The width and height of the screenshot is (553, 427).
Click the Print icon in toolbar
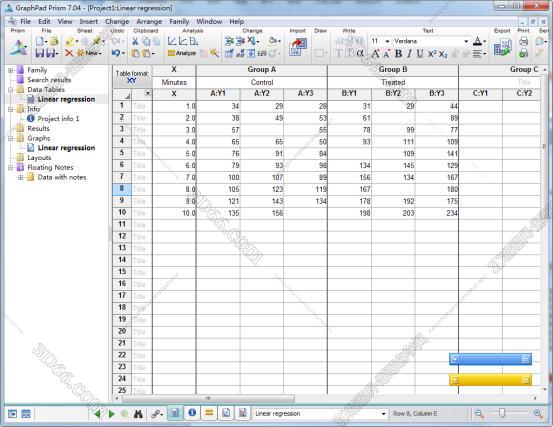(x=523, y=41)
